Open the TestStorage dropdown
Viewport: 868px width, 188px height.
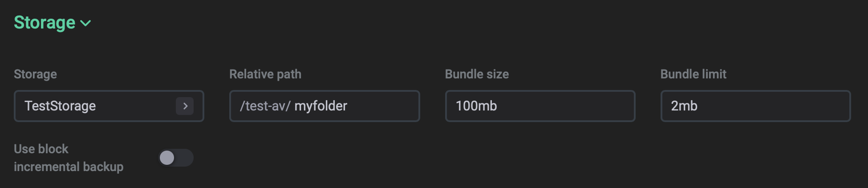click(x=109, y=106)
